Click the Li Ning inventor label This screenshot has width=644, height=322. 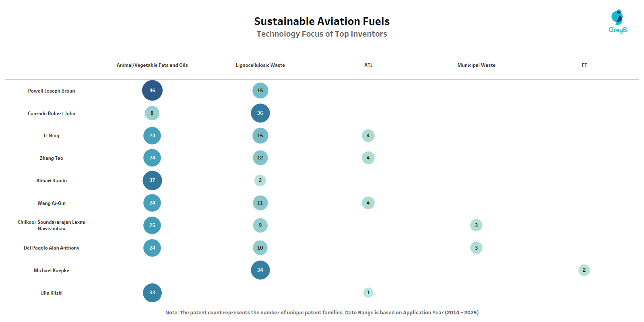coord(52,136)
